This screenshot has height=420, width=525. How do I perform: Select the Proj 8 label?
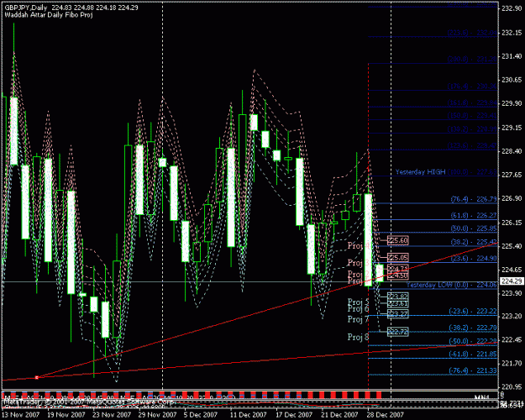(358, 337)
